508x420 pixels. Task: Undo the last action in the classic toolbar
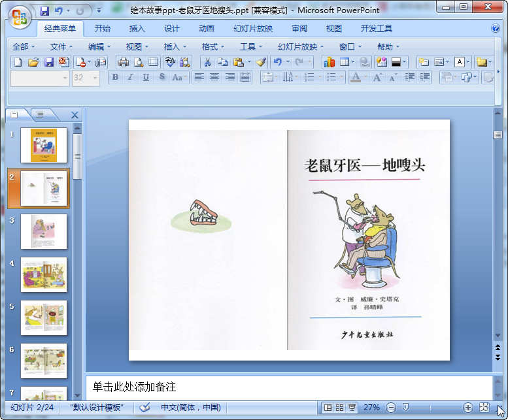pos(278,62)
